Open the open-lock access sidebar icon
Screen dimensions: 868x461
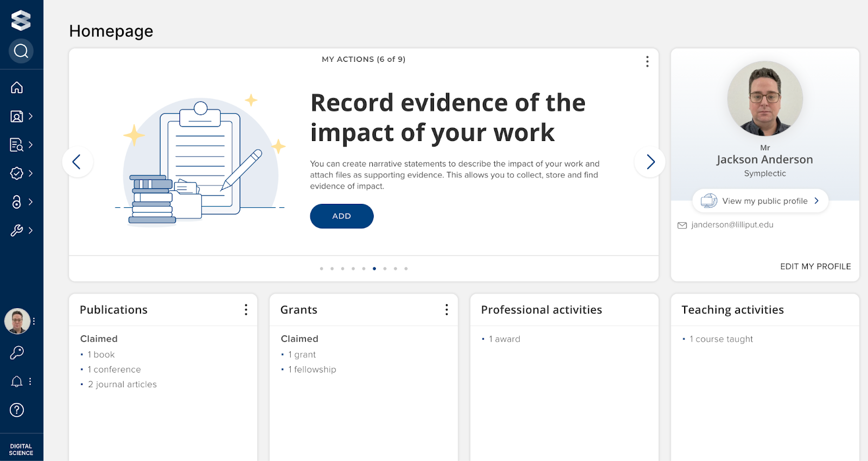(17, 202)
